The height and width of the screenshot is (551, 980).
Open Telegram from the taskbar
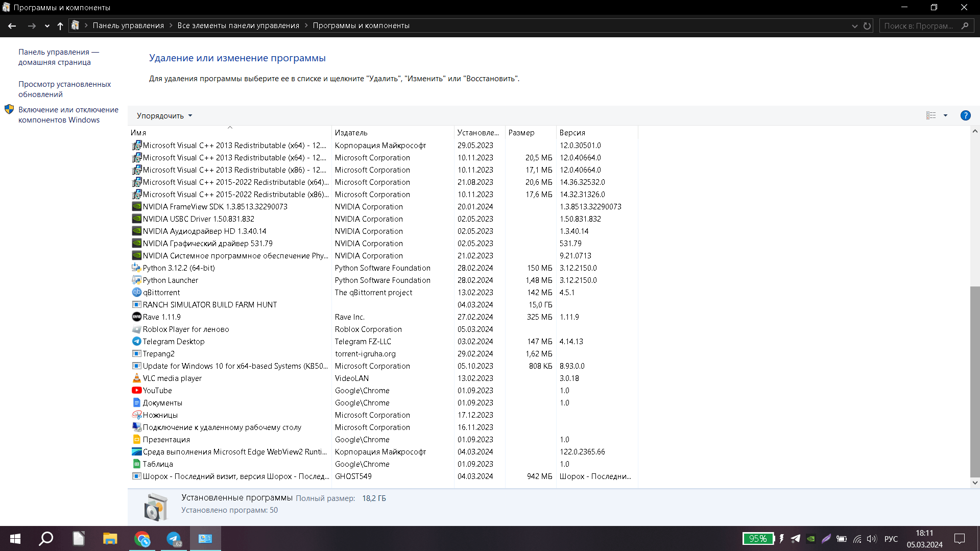pos(174,539)
